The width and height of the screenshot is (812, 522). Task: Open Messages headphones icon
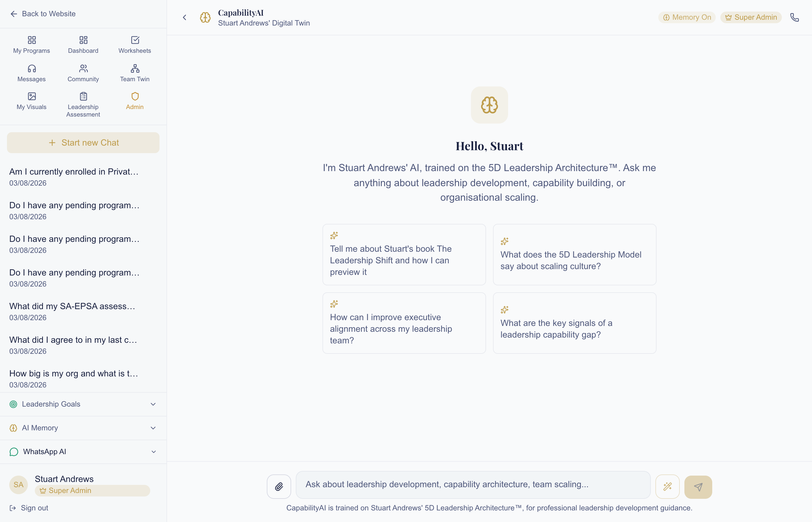[32, 73]
